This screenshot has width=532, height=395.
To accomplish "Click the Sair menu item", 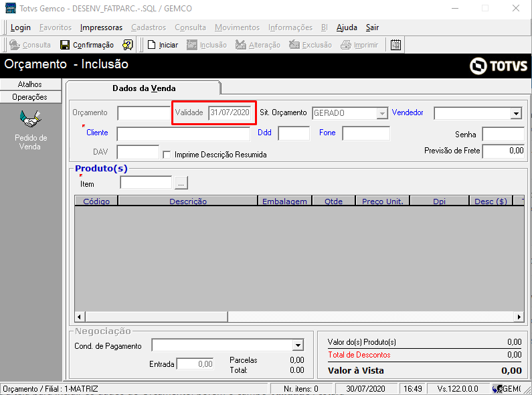I will 372,27.
